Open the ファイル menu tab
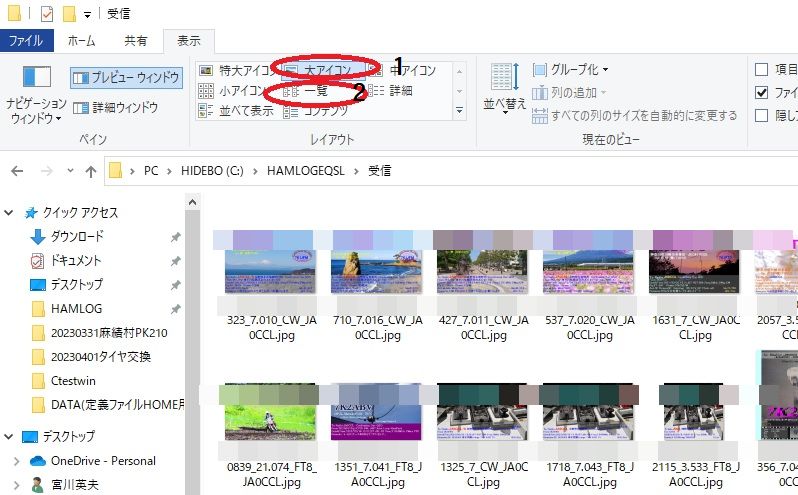This screenshot has height=495, width=798. click(x=26, y=41)
